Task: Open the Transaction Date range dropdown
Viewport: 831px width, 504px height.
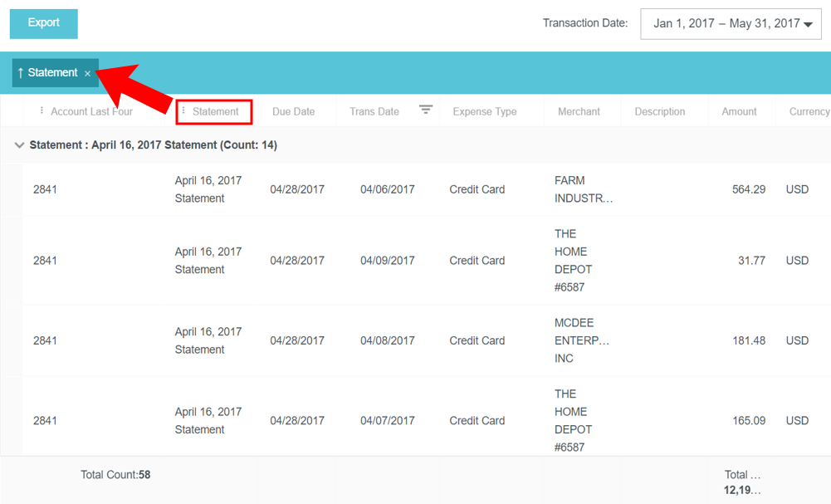Action: coord(731,24)
